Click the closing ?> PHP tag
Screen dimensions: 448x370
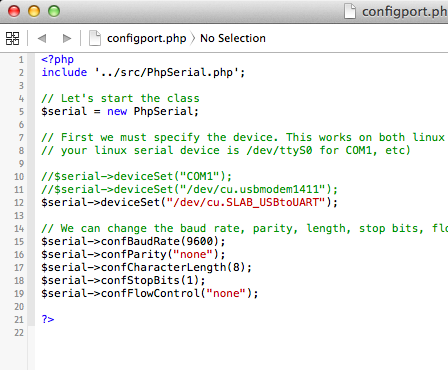pyautogui.click(x=48, y=319)
